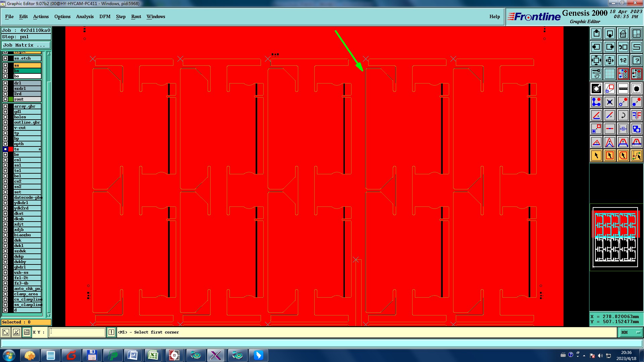Toggle the grid display icon
Viewport: 644px width, 362px height.
point(609,74)
